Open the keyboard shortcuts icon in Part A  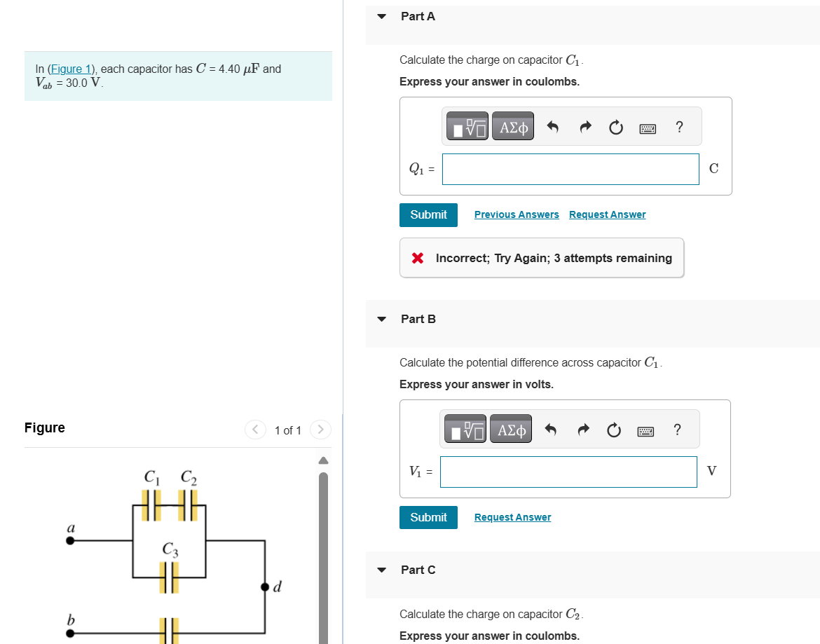click(648, 128)
